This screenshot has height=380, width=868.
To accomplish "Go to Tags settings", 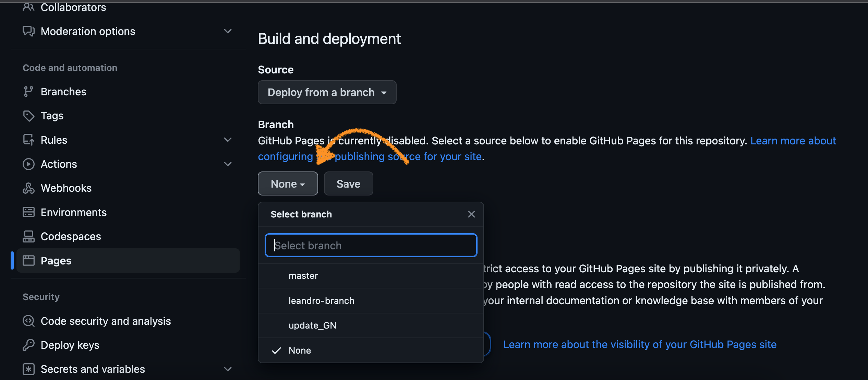I will click(52, 116).
